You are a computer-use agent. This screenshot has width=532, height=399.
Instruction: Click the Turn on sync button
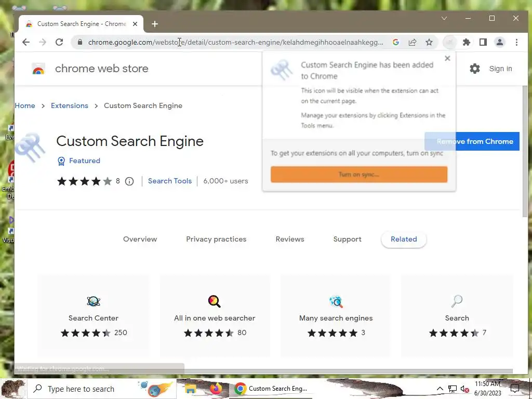point(359,175)
